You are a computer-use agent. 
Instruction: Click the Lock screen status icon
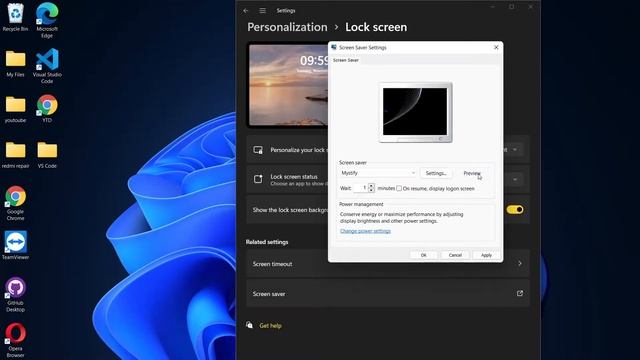[258, 179]
